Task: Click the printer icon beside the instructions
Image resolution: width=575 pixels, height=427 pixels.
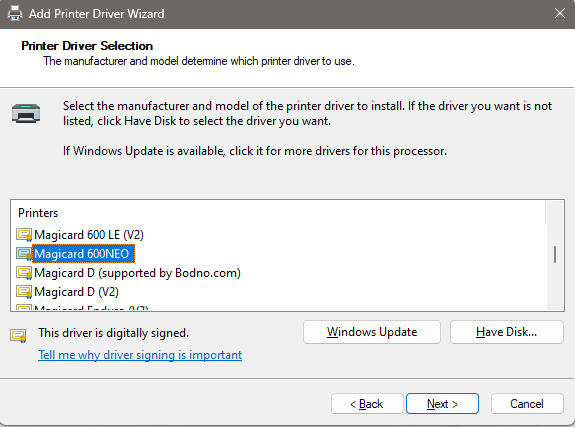Action: pos(26,113)
